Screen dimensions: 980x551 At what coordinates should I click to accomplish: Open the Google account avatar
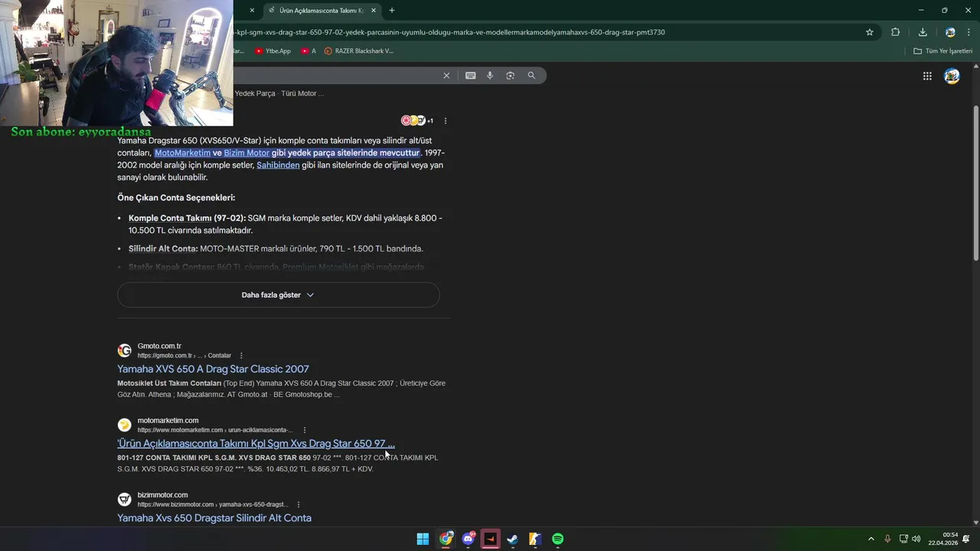point(952,76)
